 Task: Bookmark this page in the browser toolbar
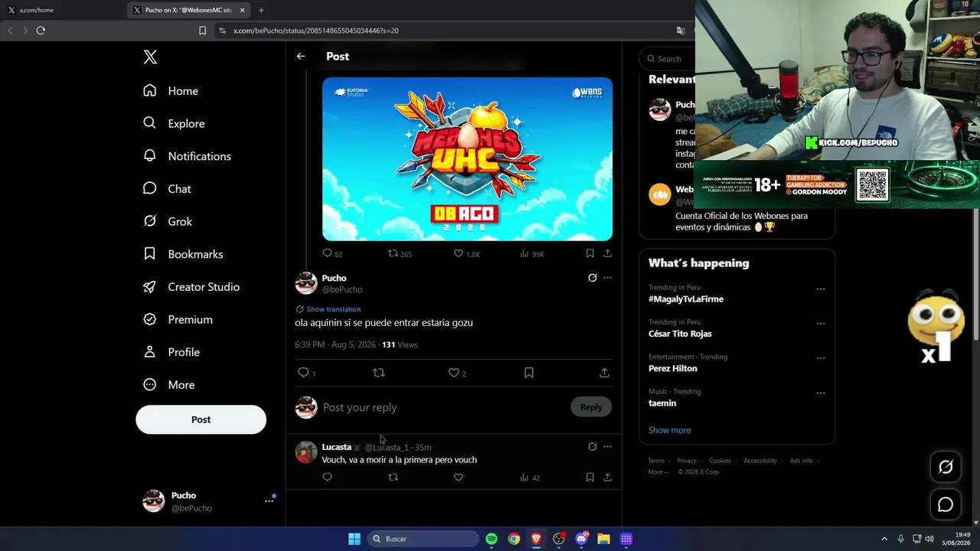pyautogui.click(x=202, y=31)
